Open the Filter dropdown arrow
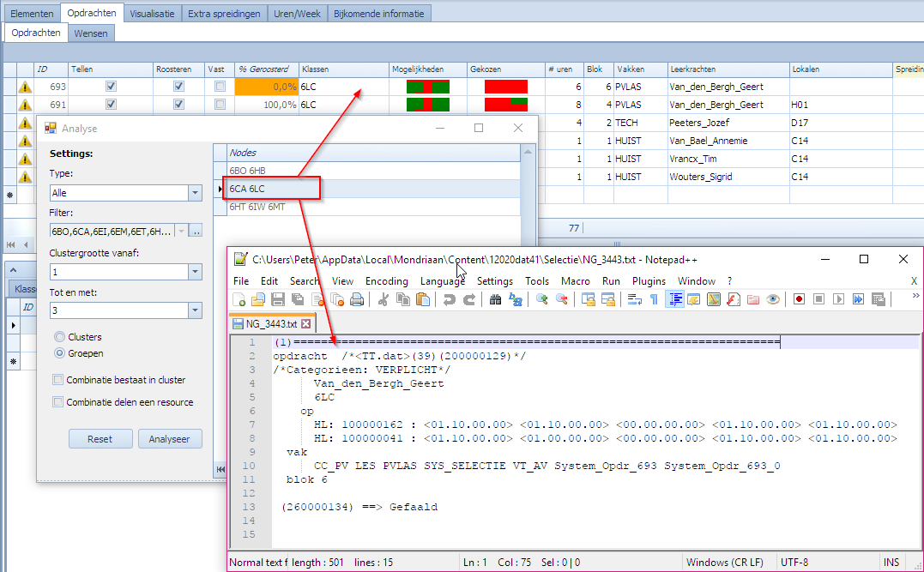Screen dimensions: 924x572 pyautogui.click(x=182, y=232)
